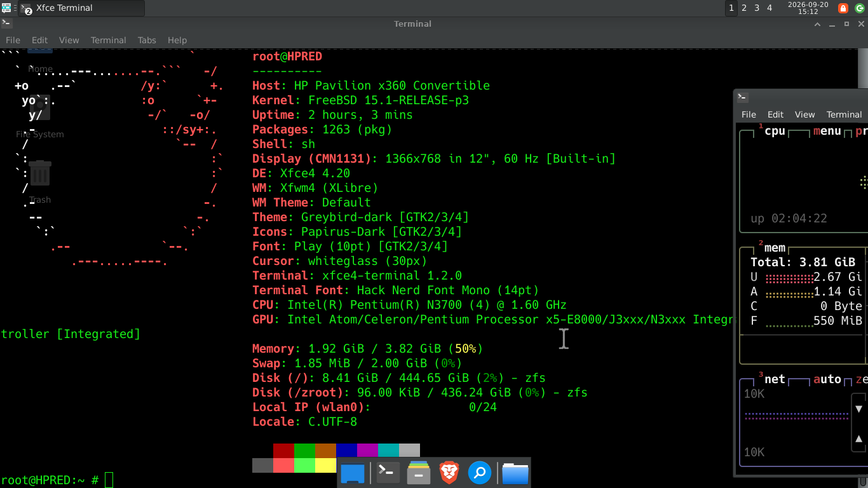
Task: Click the dark red color block
Action: click(x=283, y=451)
